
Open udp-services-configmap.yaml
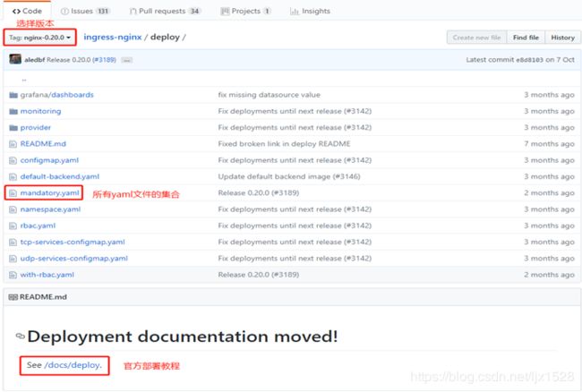pyautogui.click(x=73, y=258)
